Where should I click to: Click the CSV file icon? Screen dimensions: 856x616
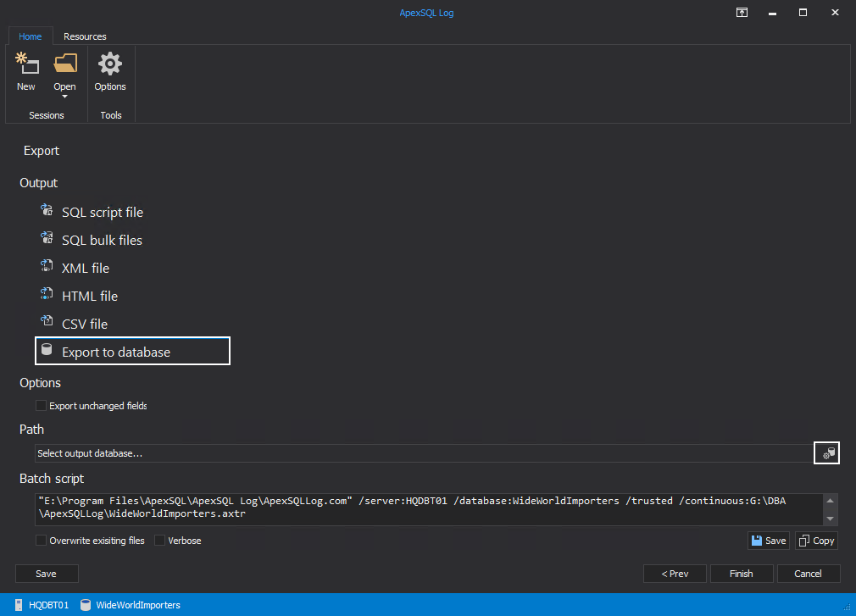47,322
